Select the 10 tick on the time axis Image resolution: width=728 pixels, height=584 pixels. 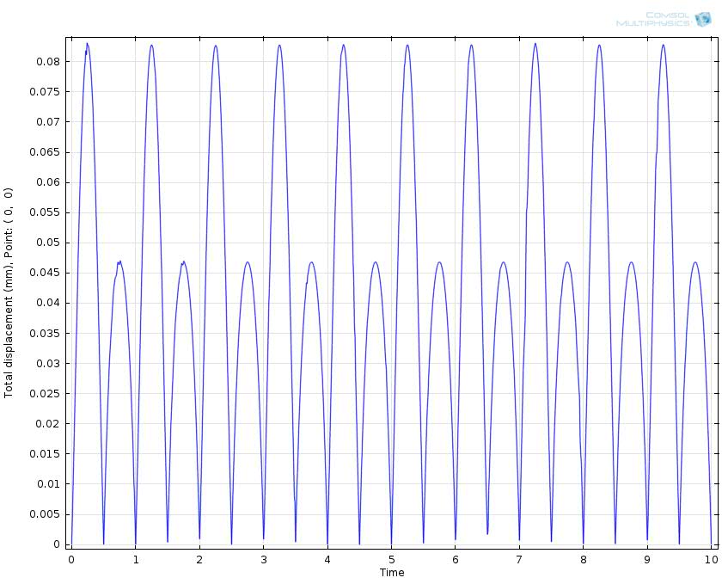click(711, 560)
